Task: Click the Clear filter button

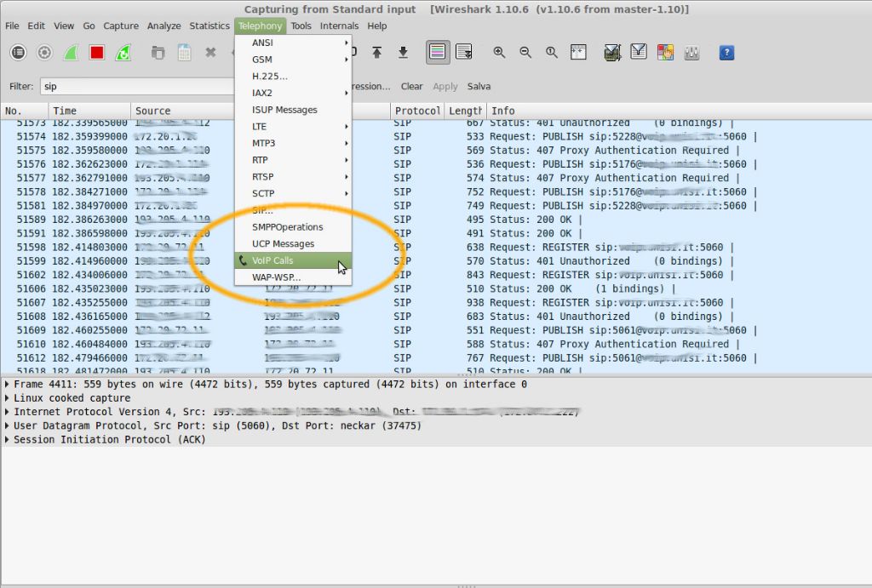Action: [411, 86]
